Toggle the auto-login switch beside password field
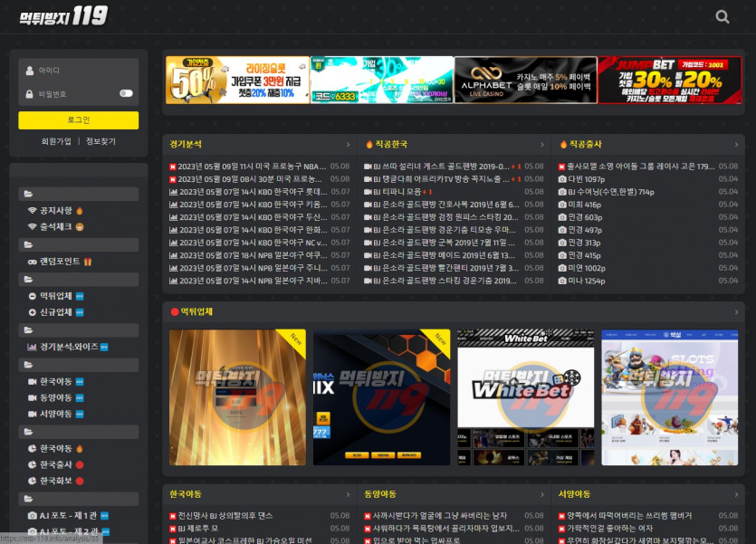 (x=126, y=93)
